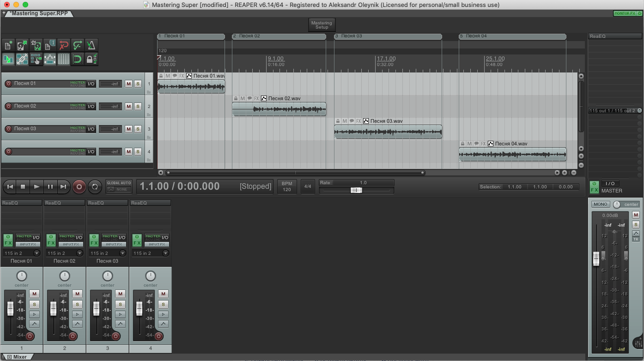Image resolution: width=644 pixels, height=361 pixels.
Task: Click the transport Record button
Action: pyautogui.click(x=79, y=187)
